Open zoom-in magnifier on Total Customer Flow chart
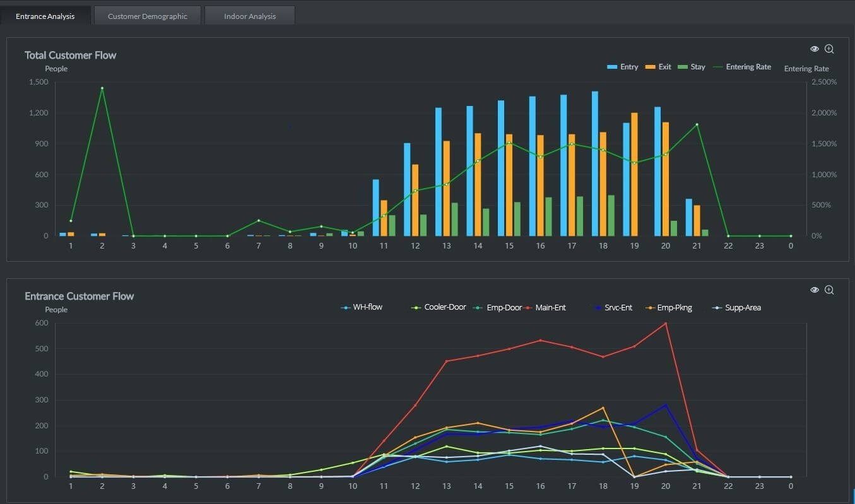Viewport: 855px width, 504px height. point(829,49)
